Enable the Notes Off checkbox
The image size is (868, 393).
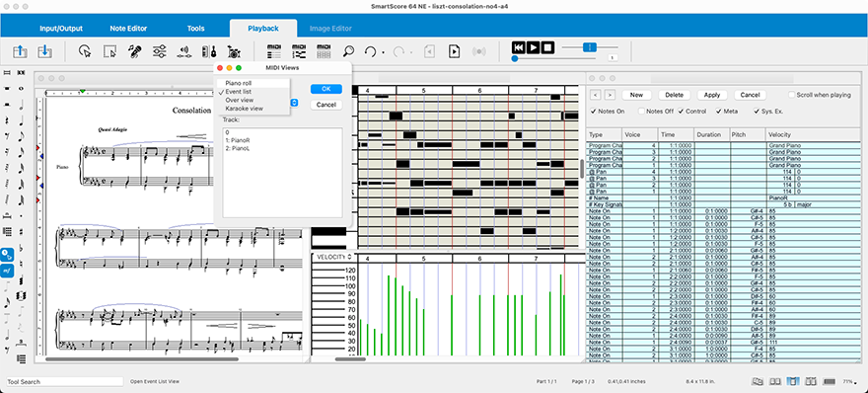[x=641, y=111]
